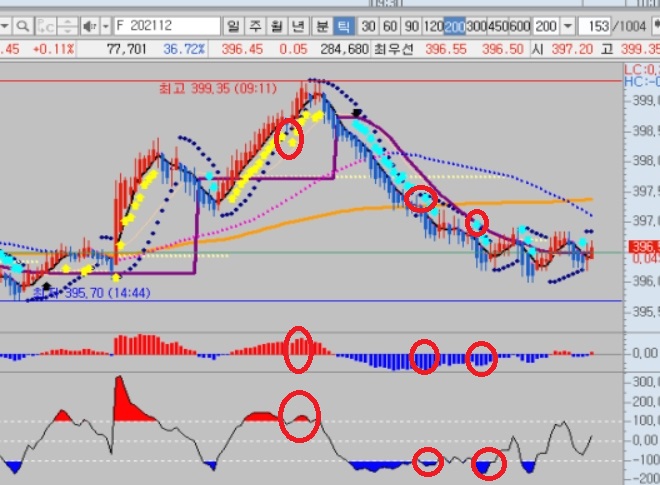Click the black up arrow buy marker near the low
The image size is (660, 485).
46,286
